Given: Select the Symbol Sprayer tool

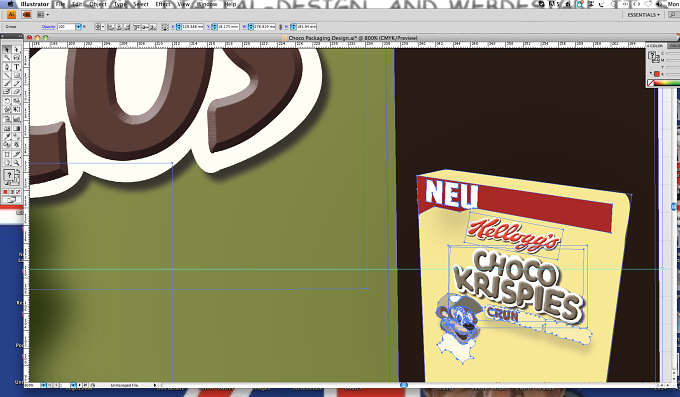Looking at the screenshot, I should pos(7,119).
